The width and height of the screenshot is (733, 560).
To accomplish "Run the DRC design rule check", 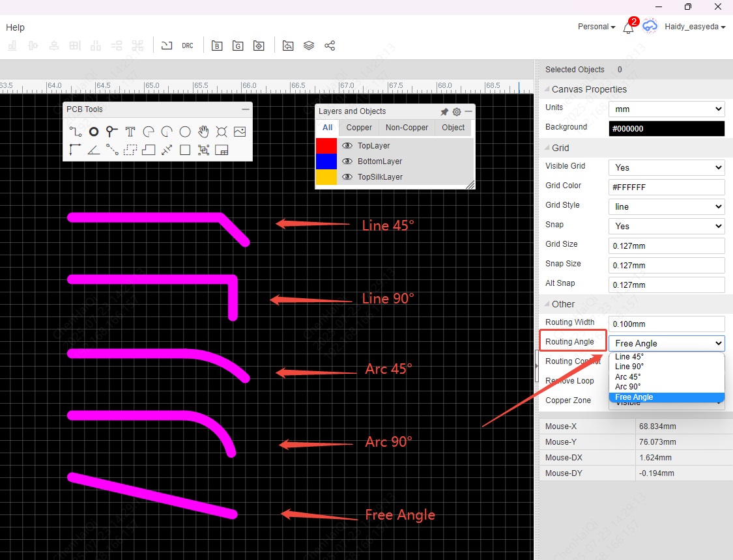I will tap(188, 46).
